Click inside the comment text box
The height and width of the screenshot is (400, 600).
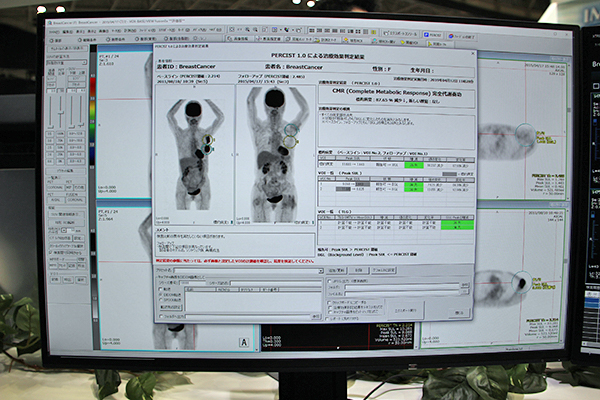pyautogui.click(x=235, y=245)
